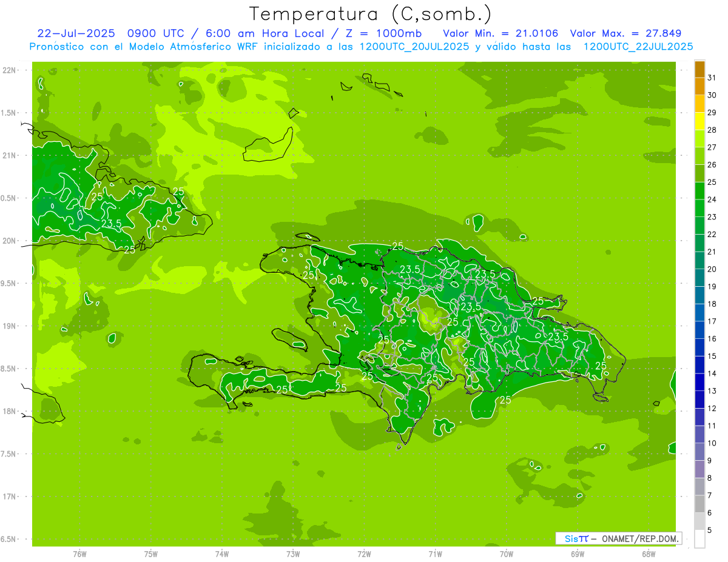
Task: Click the "7.5N" latitude axis label
Action: [x=9, y=454]
